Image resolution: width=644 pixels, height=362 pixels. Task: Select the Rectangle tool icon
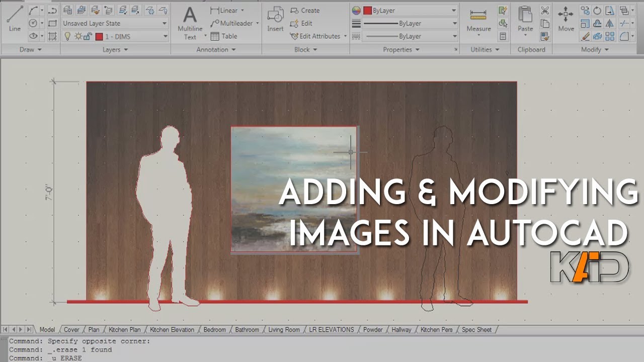53,23
